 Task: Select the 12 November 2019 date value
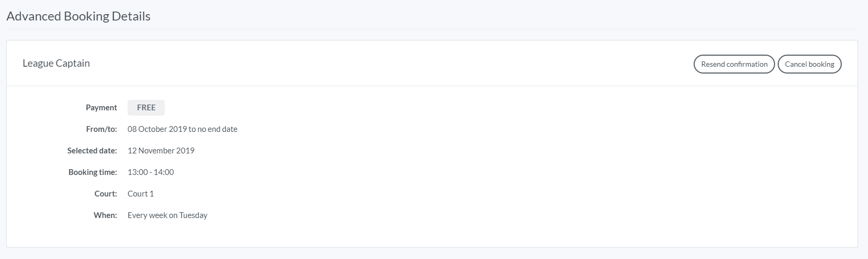[161, 151]
